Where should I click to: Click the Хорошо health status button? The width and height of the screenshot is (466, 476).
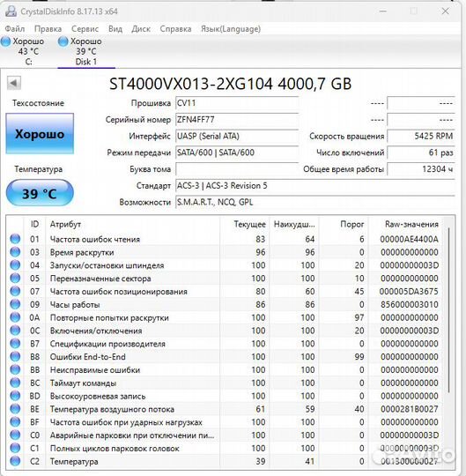(40, 134)
